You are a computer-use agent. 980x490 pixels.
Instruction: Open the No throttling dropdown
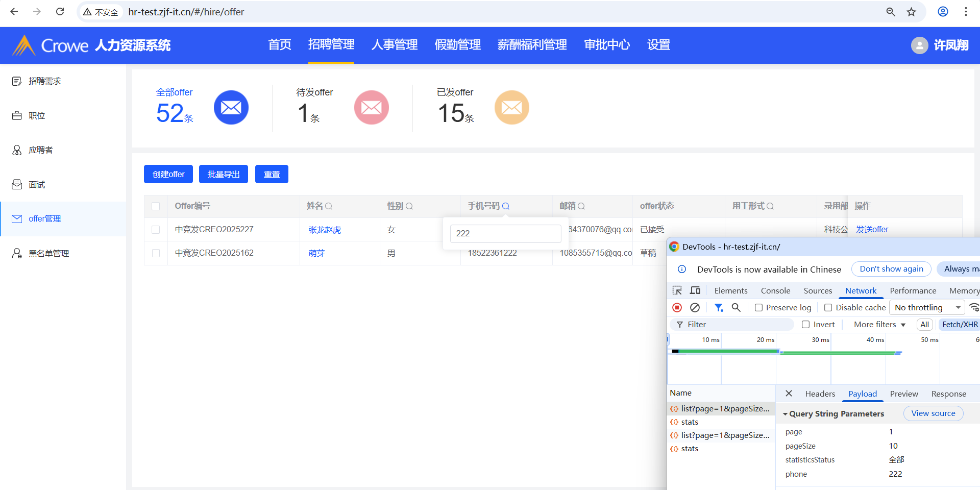point(927,307)
